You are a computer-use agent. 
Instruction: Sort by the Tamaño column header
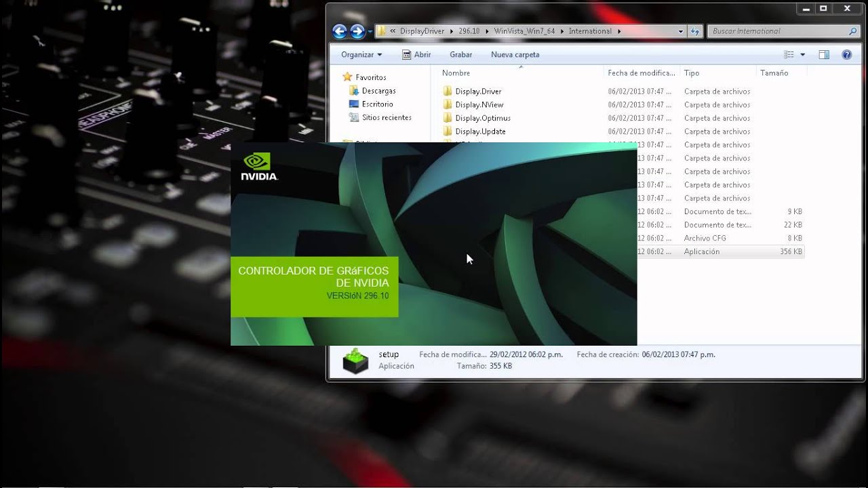tap(774, 73)
